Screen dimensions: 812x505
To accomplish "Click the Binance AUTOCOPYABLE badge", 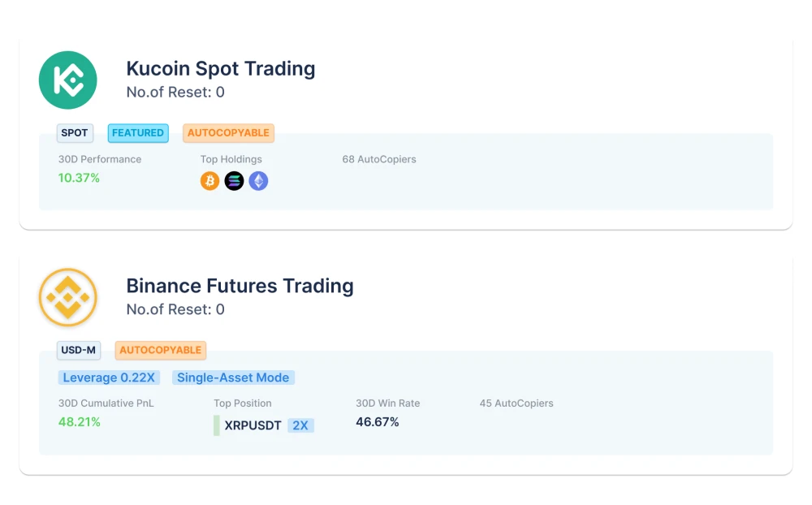I will click(160, 351).
